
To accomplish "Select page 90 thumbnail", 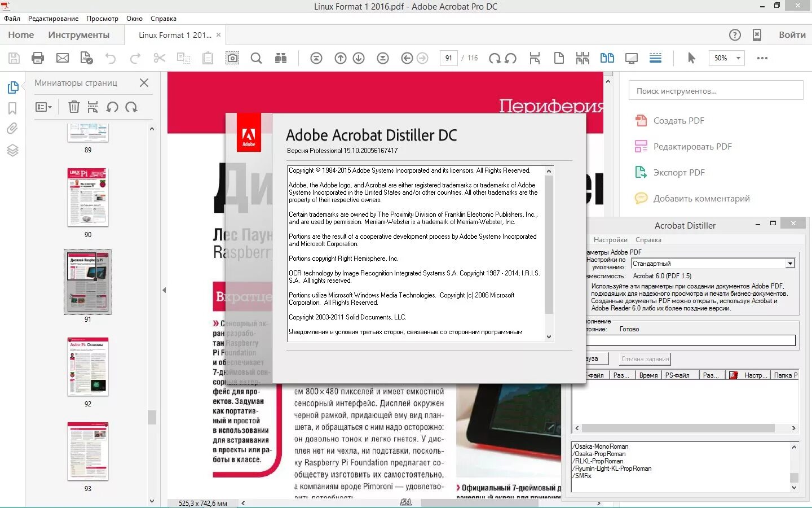I will [88, 197].
